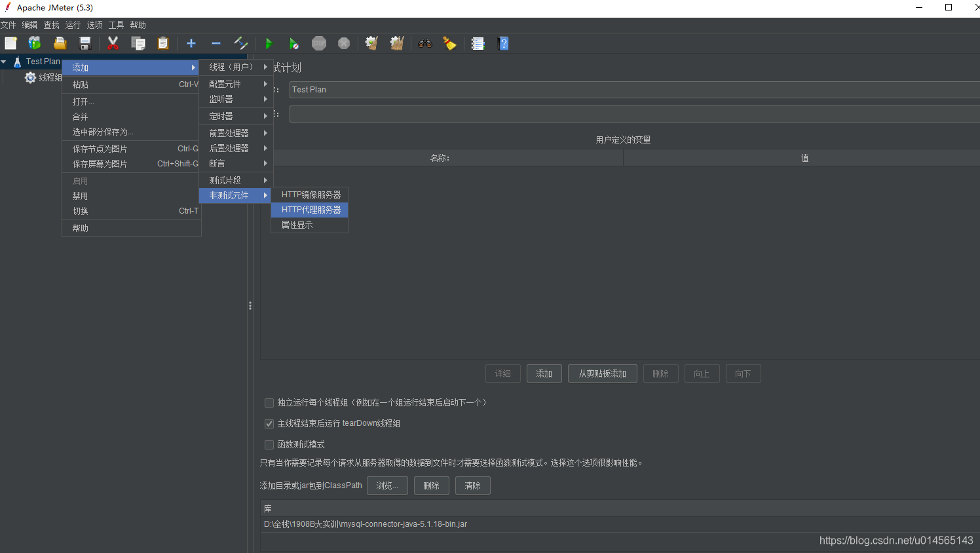Click the empty comments input field
Image resolution: width=980 pixels, height=553 pixels.
pos(634,114)
